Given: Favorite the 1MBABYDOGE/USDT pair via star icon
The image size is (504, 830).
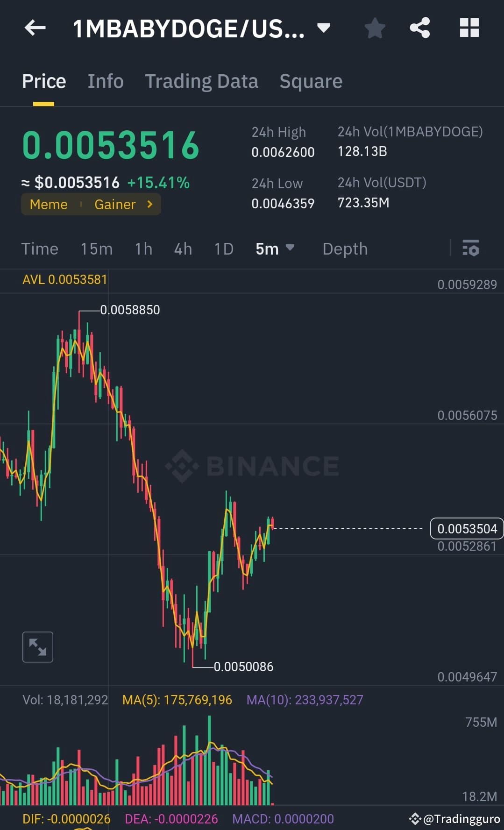Looking at the screenshot, I should [x=374, y=28].
